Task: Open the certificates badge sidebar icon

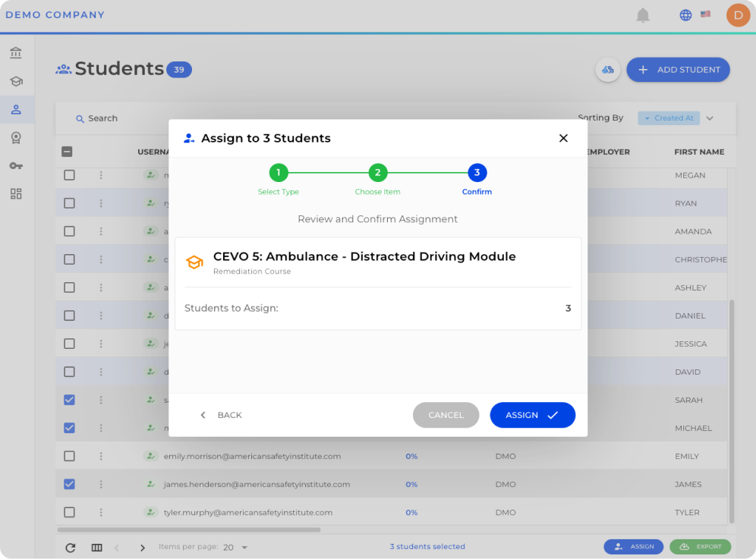Action: (16, 138)
